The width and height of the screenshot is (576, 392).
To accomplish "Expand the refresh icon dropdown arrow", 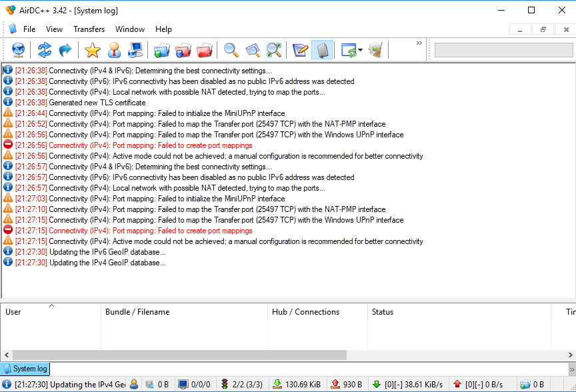I will click(360, 50).
